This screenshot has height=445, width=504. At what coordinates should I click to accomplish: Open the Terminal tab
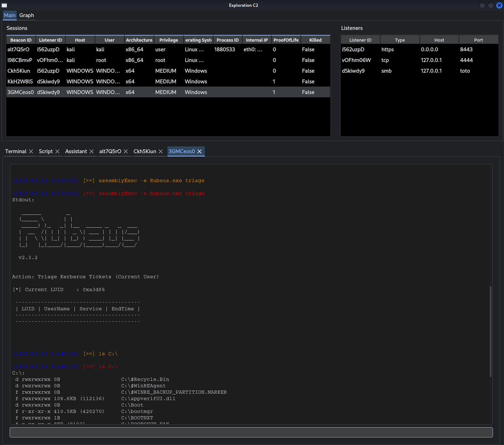(x=16, y=151)
